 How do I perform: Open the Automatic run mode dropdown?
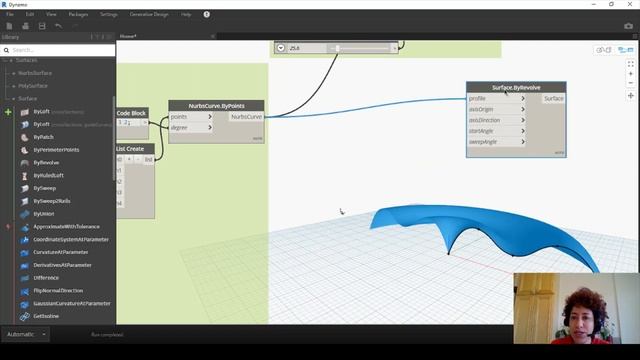tap(25, 334)
